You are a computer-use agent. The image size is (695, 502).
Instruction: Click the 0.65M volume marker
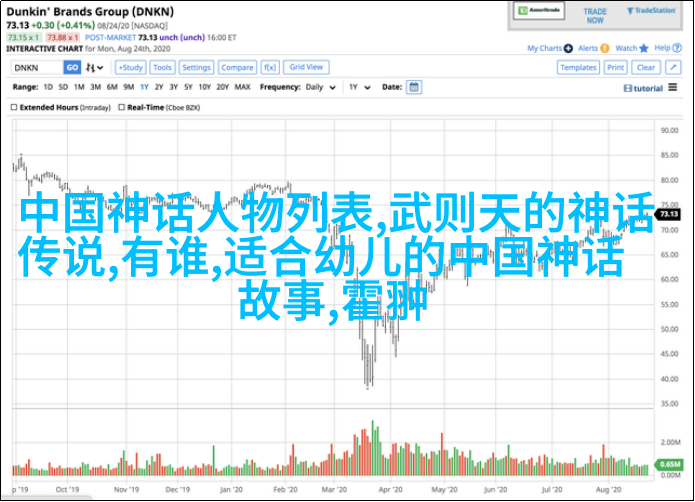[669, 464]
